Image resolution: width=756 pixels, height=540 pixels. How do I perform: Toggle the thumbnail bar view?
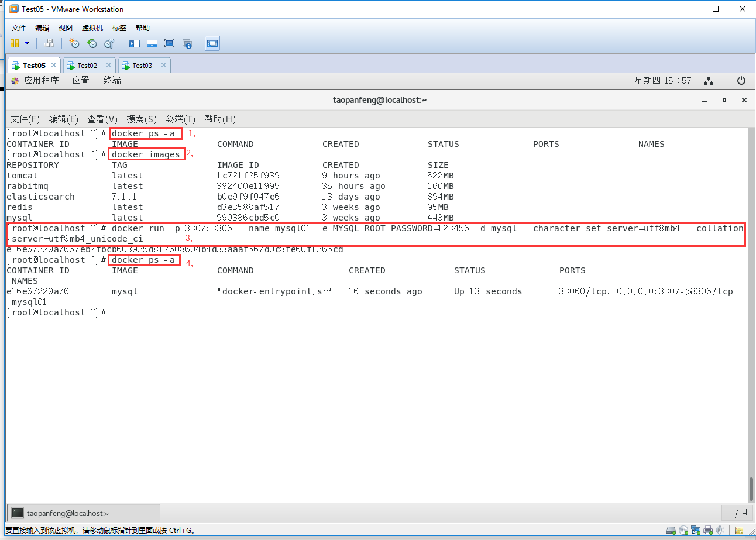[x=152, y=43]
